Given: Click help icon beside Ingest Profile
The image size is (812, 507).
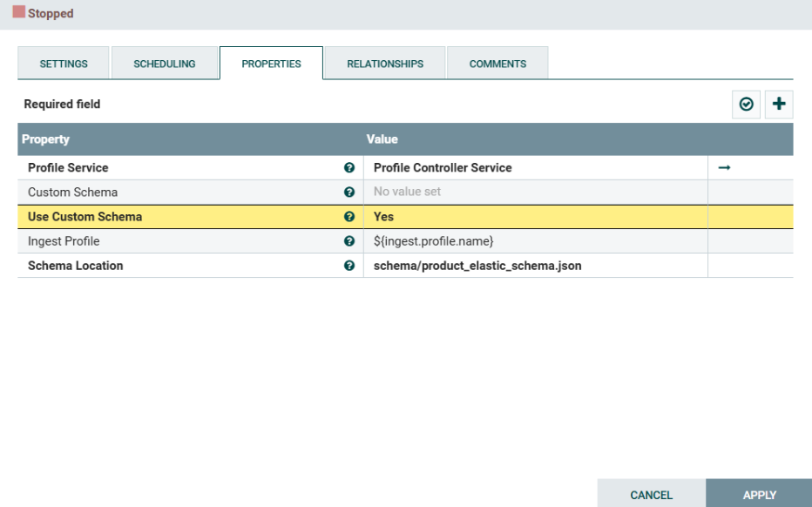Looking at the screenshot, I should pos(349,241).
